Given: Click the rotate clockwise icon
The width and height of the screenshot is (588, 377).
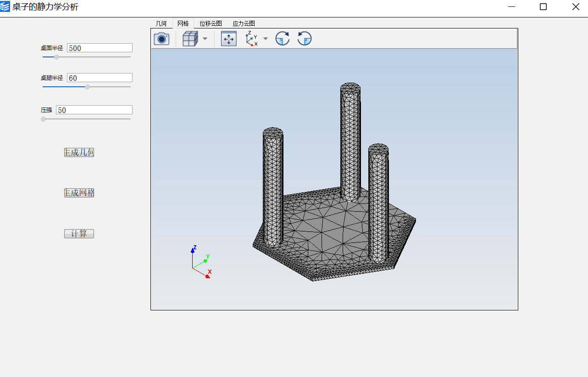Looking at the screenshot, I should point(283,39).
